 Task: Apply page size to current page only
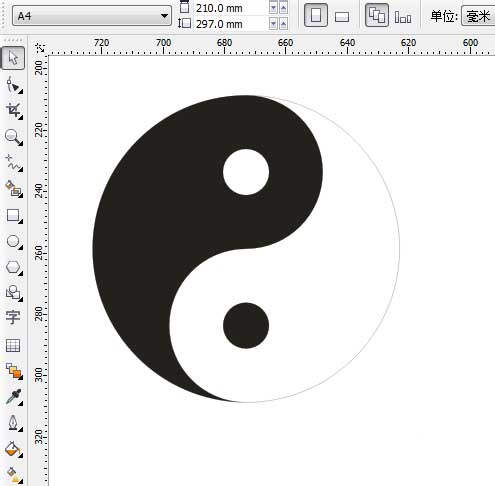coord(403,17)
